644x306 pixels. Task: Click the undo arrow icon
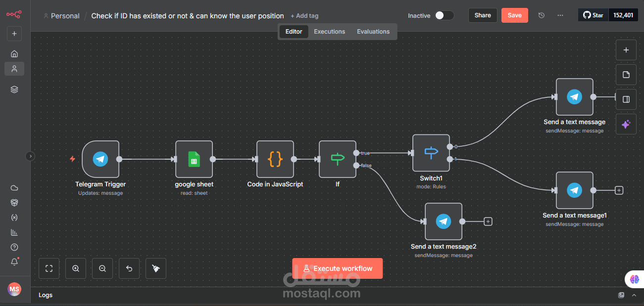(129, 268)
